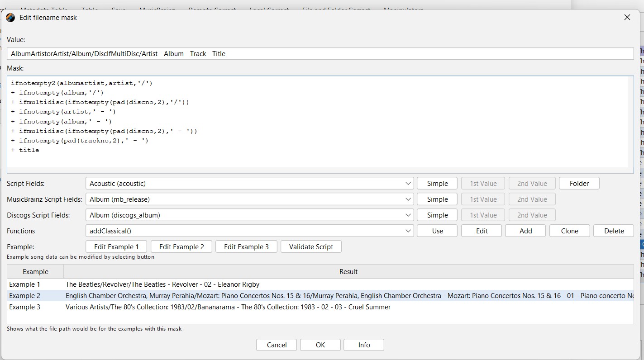The height and width of the screenshot is (360, 644).
Task: Click mask line ifnotempty(artist,' - ')
Action: click(x=64, y=112)
